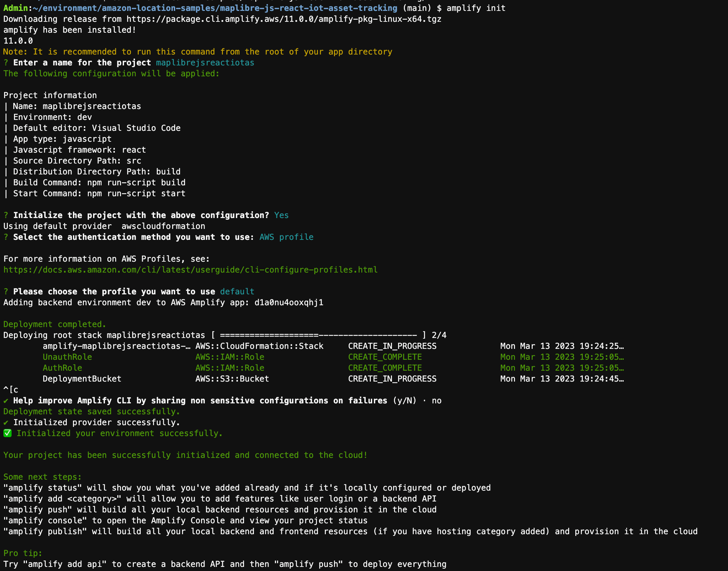728x571 pixels.
Task: Click the 'DeploymentBucket' resource name
Action: [x=82, y=379]
